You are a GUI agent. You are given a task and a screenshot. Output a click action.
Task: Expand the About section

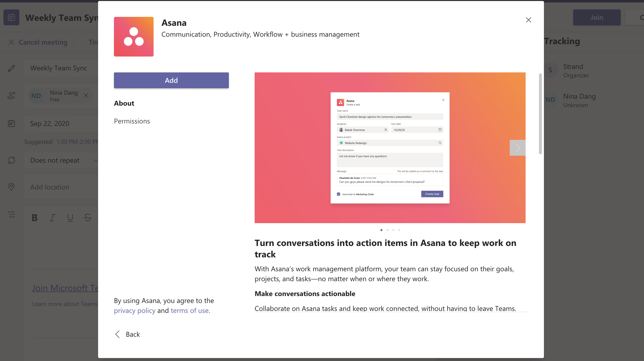pyautogui.click(x=124, y=103)
